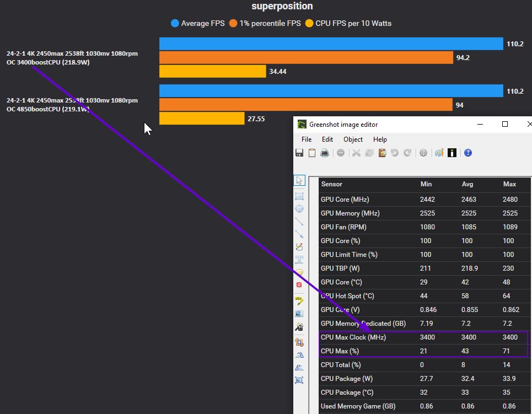Click the Paste clipboard icon
The width and height of the screenshot is (532, 414).
[383, 153]
